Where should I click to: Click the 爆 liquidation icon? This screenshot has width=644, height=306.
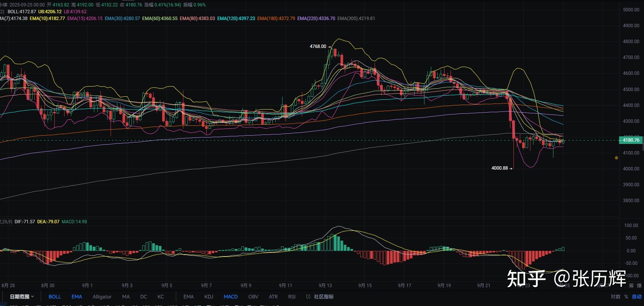tap(639, 286)
